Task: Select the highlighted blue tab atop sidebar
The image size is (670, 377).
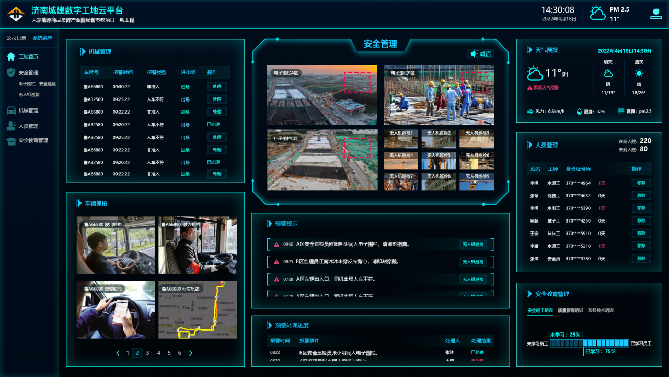Action: click(42, 38)
